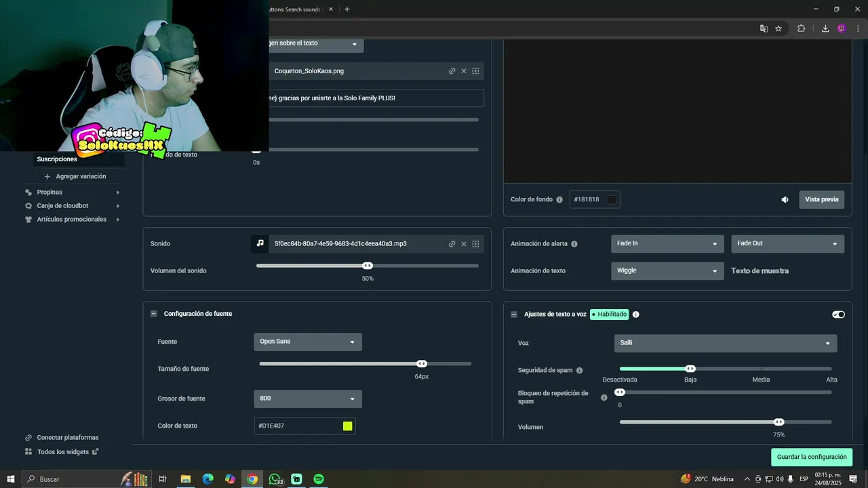Open the Fuente Open Sans dropdown
The image size is (868, 488).
[x=308, y=342]
